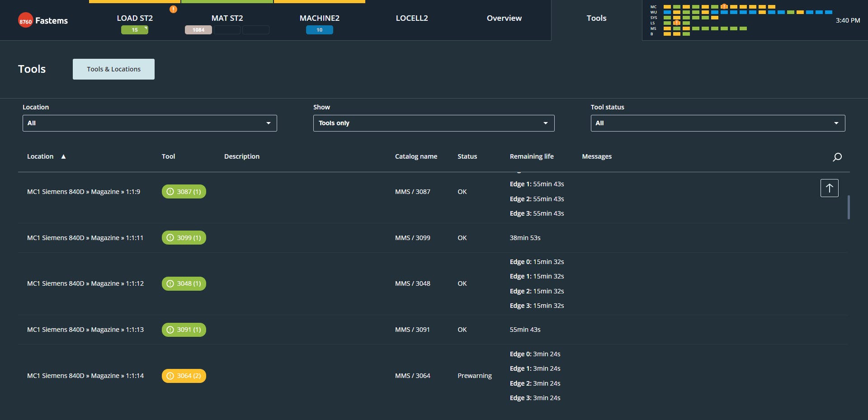Image resolution: width=868 pixels, height=420 pixels.
Task: Expand the Show dropdown set to Tools only
Action: pyautogui.click(x=434, y=123)
